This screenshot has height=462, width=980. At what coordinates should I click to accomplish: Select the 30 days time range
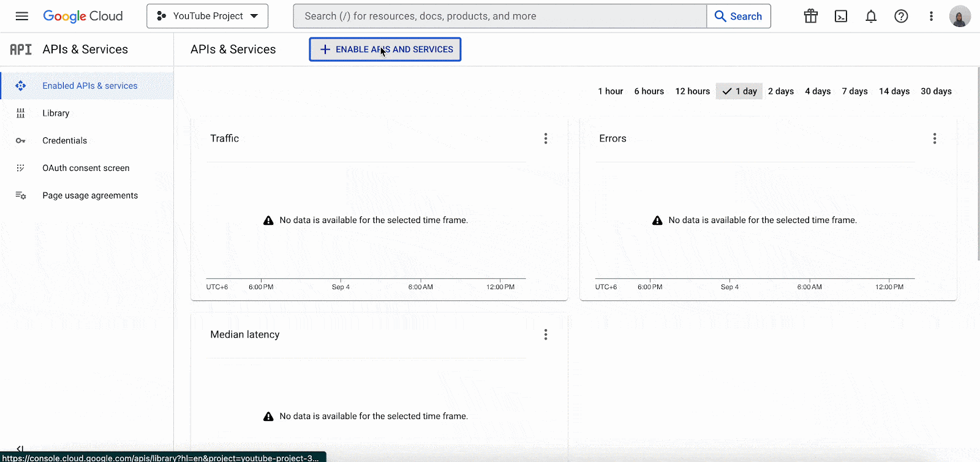pyautogui.click(x=936, y=91)
